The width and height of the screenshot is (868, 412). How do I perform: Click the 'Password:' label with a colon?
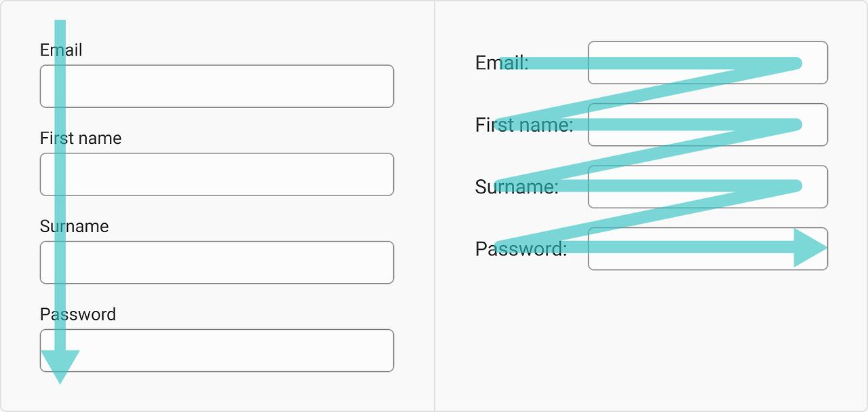[521, 249]
